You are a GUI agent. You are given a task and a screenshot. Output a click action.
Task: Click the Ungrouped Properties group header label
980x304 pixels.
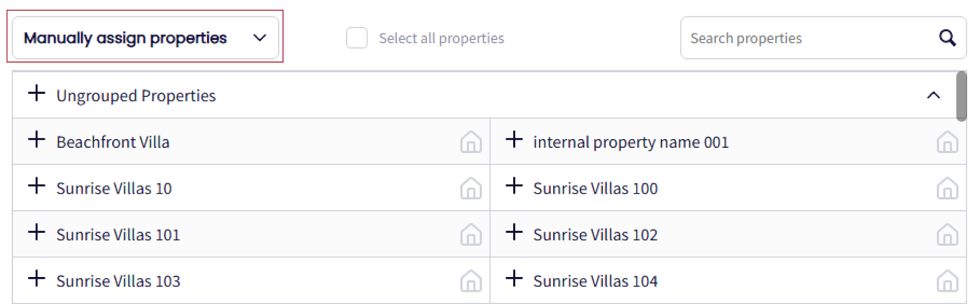[136, 96]
